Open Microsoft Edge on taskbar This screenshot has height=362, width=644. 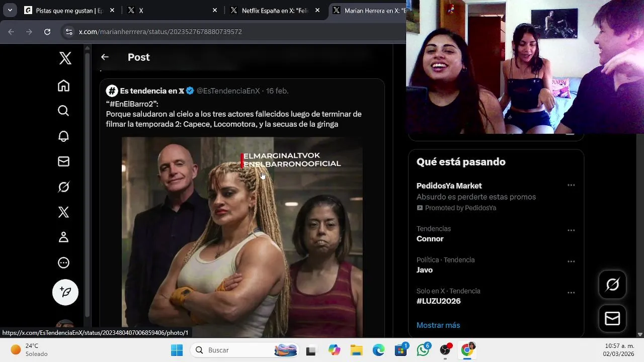(378, 350)
